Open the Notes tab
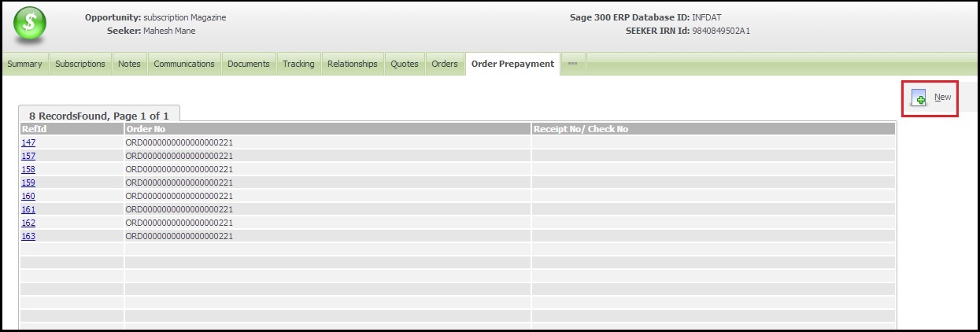 pos(129,64)
